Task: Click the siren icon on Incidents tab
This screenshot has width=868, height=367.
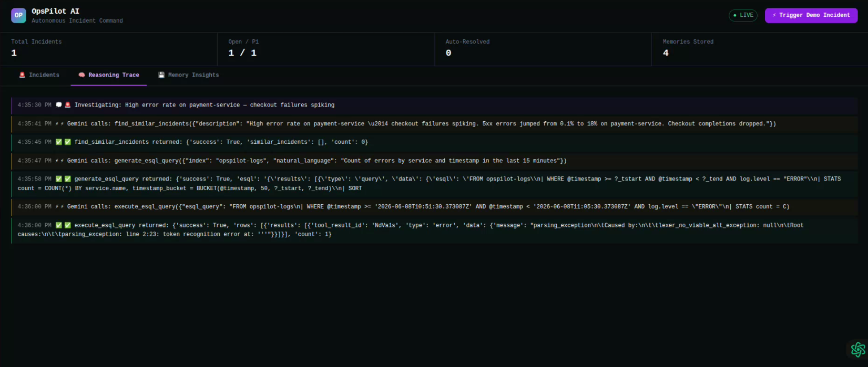Action: tap(22, 75)
